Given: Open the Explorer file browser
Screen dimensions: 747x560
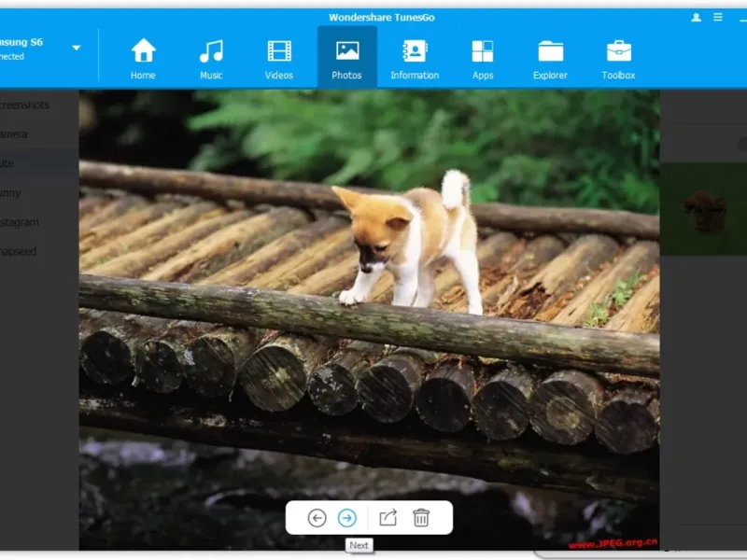Looking at the screenshot, I should pyautogui.click(x=550, y=58).
